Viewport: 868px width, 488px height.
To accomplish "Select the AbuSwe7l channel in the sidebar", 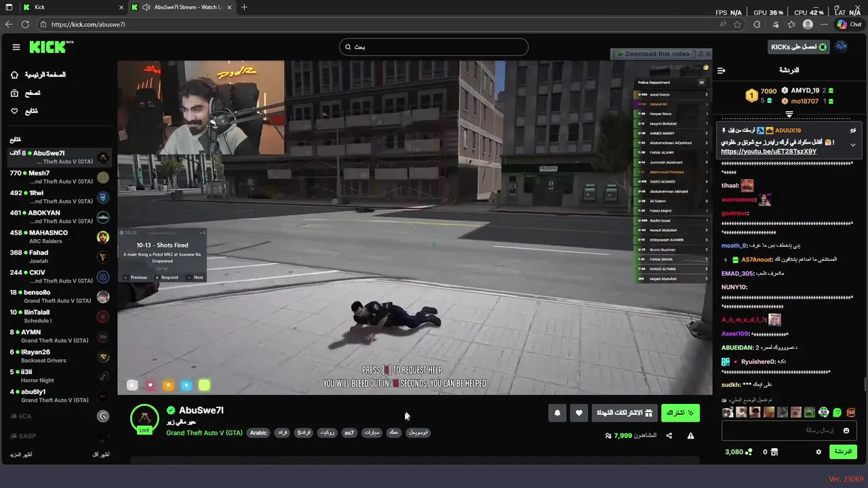I will pyautogui.click(x=59, y=157).
